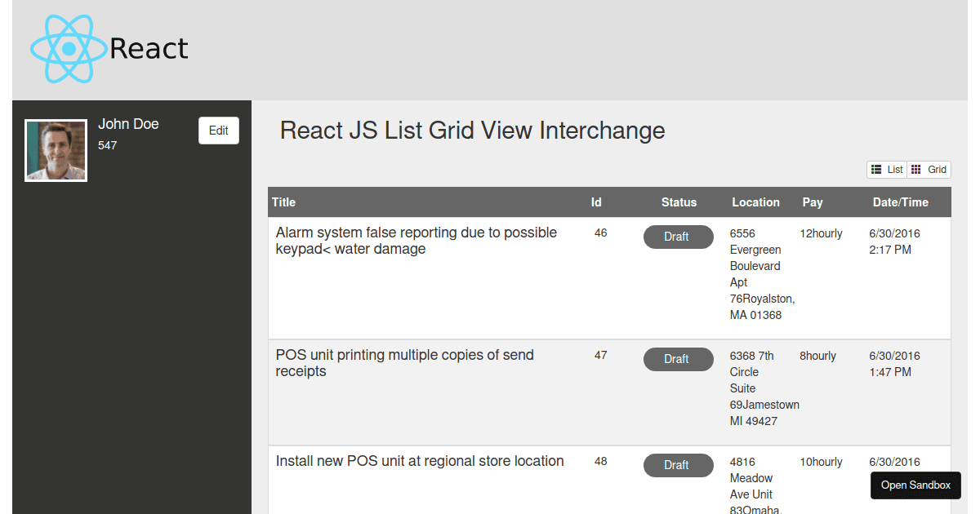
Task: Click the Title column header
Action: [x=284, y=202]
